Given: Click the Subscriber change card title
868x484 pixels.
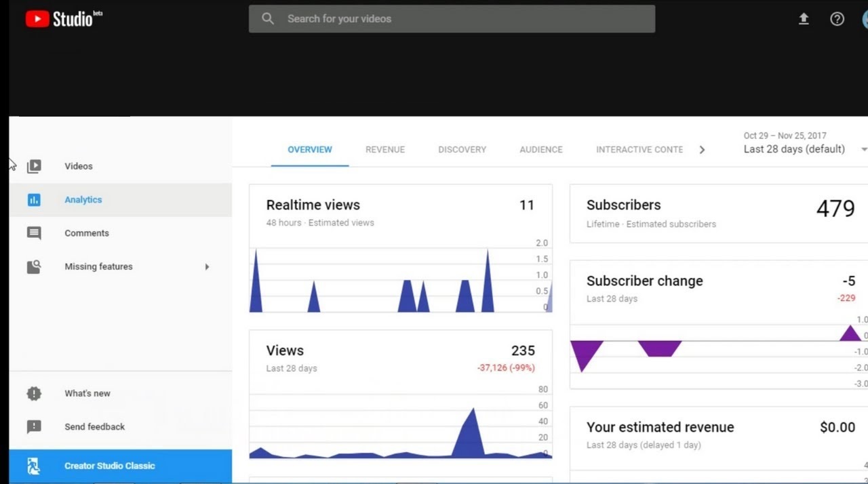Looking at the screenshot, I should pyautogui.click(x=645, y=281).
